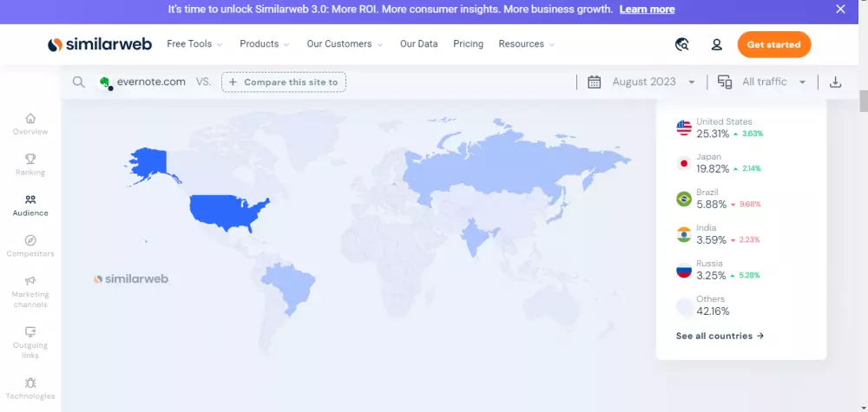868x412 pixels.
Task: Click the 2.23% India change indicator
Action: (x=745, y=240)
